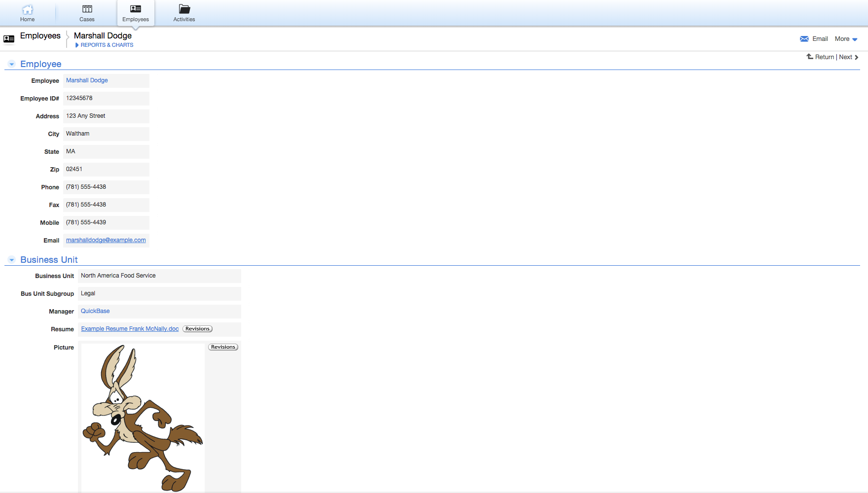
Task: Open the Marshall Dodge employee link
Action: pos(87,80)
